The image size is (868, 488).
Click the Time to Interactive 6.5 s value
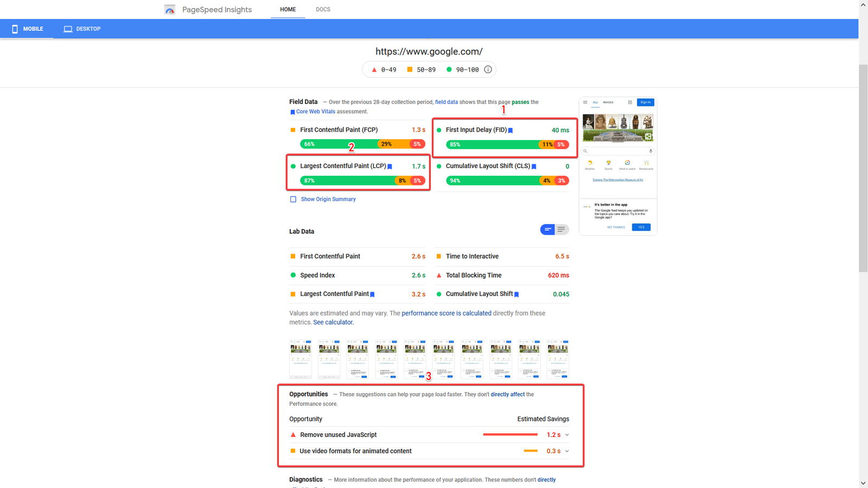(562, 256)
